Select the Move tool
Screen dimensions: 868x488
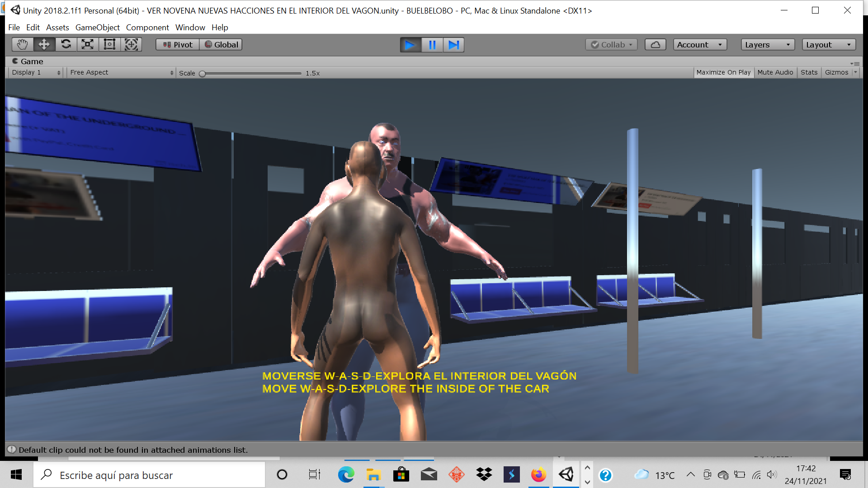click(44, 44)
